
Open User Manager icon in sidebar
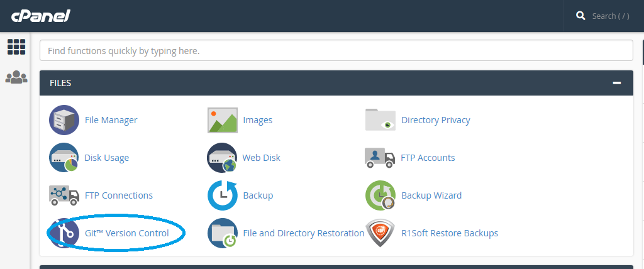[16, 77]
